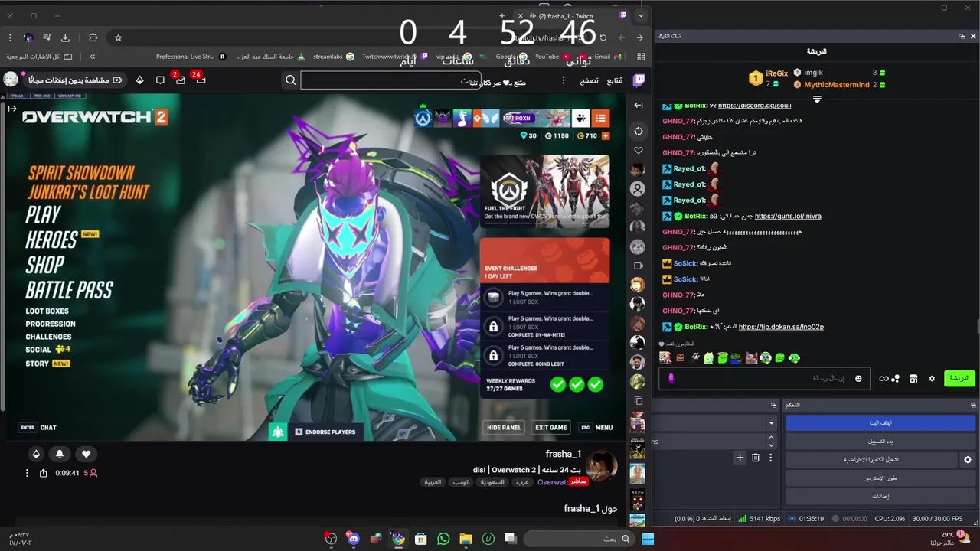This screenshot has height=551, width=980.
Task: Click the share icon under the stream
Action: pos(43,473)
